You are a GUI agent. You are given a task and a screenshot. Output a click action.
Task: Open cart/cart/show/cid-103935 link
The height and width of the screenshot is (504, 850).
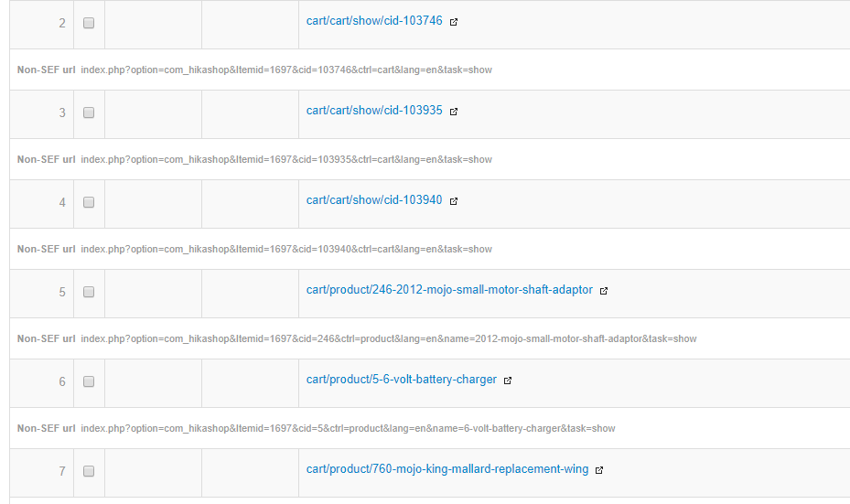pos(374,111)
